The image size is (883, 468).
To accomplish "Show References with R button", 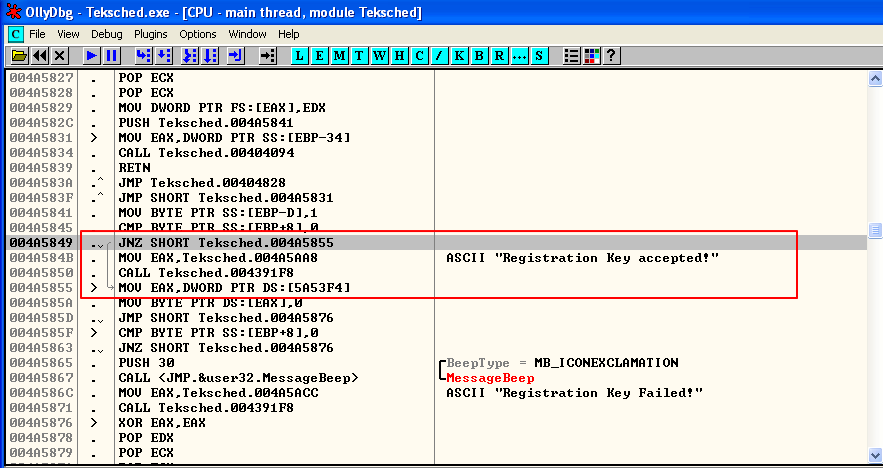I will [x=499, y=55].
